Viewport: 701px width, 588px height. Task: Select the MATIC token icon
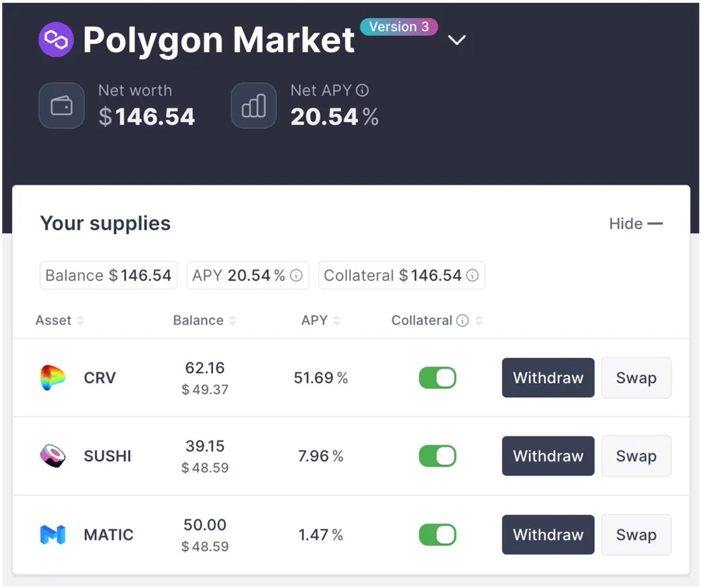[x=53, y=535]
